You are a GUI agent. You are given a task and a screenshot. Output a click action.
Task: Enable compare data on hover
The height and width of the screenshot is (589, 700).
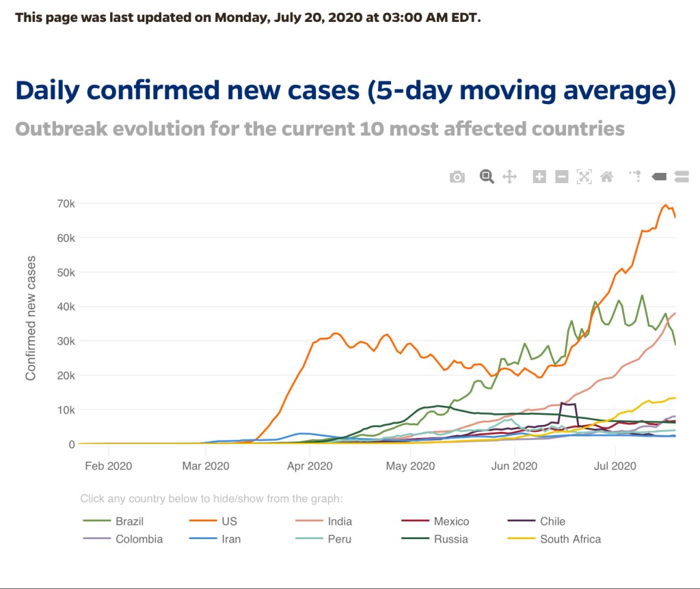click(681, 177)
